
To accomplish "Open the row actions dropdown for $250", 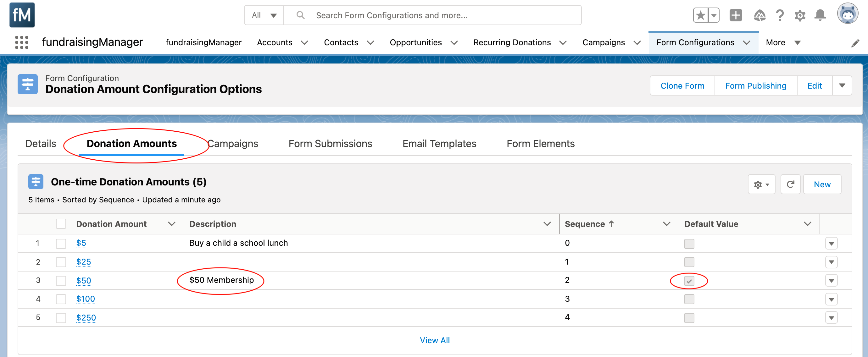I will (831, 318).
